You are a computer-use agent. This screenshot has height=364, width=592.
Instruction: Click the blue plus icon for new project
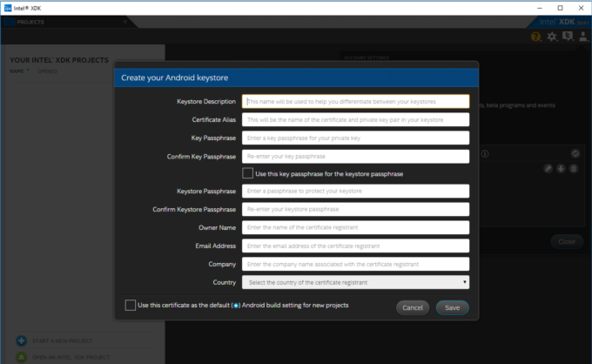point(22,340)
